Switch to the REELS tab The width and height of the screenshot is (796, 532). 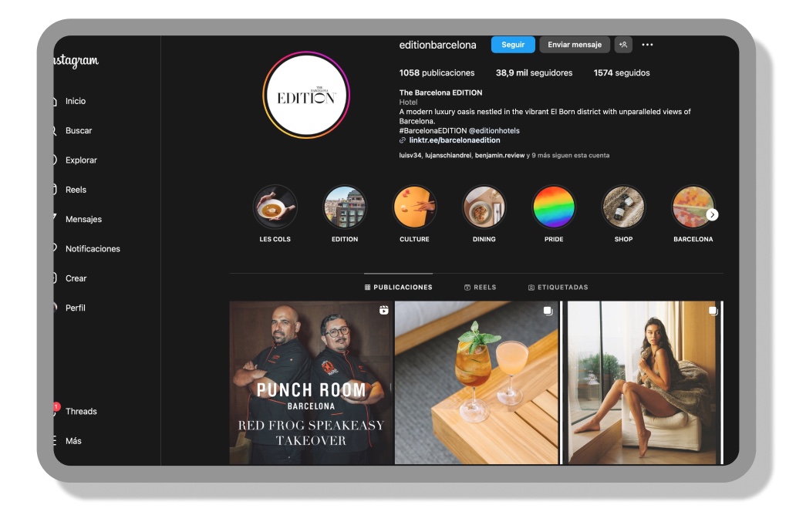(x=480, y=288)
